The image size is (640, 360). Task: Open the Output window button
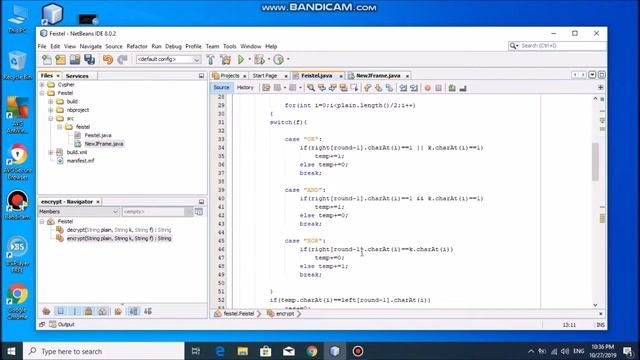(x=62, y=324)
